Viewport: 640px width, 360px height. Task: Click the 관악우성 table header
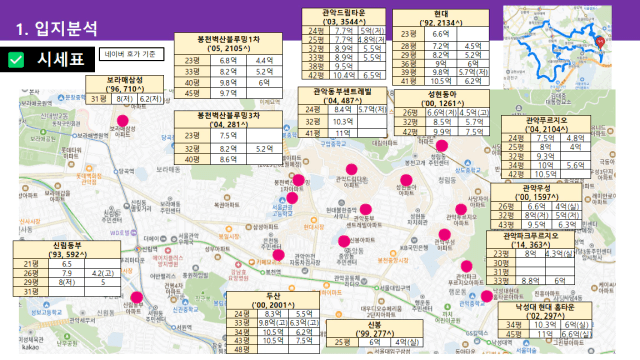536,193
